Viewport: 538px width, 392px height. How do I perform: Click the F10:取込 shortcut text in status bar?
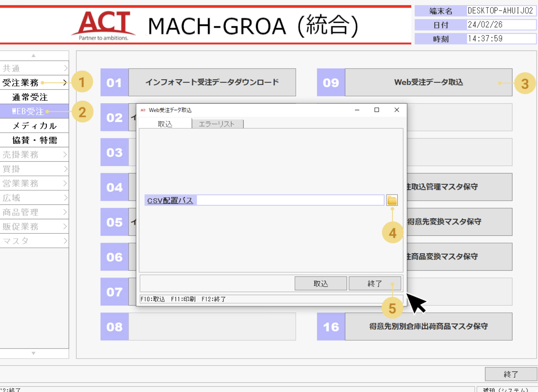pos(153,299)
